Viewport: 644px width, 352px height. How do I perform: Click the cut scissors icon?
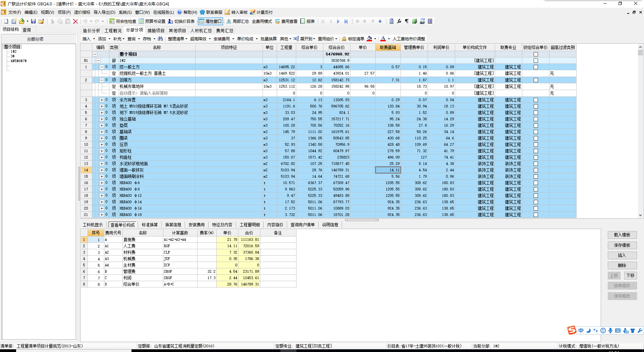pos(53,21)
